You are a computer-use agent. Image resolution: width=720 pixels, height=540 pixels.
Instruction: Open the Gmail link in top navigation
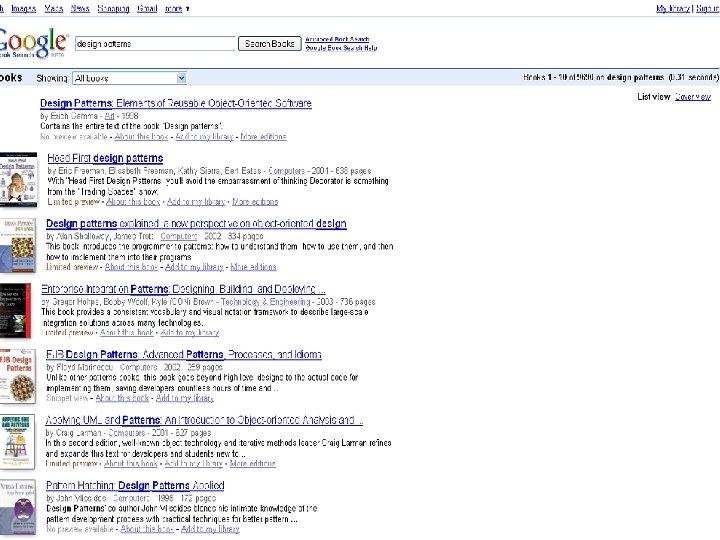(x=147, y=8)
